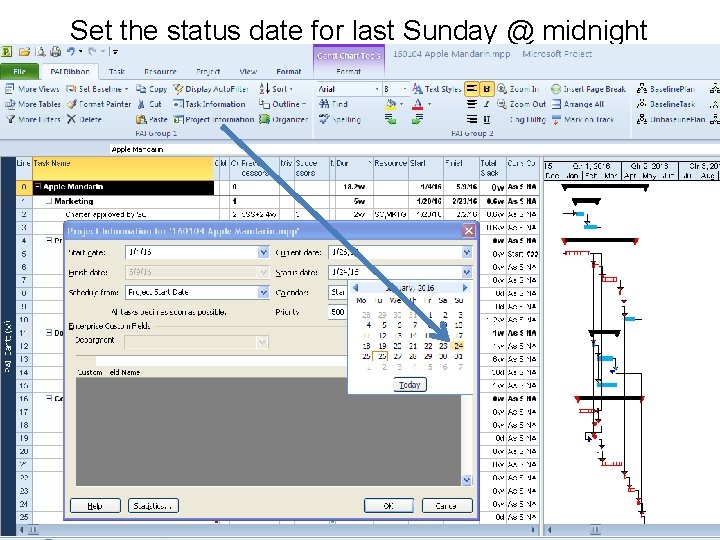Screen dimensions: 720x540
Task: Toggle Display AutoFilter
Action: (211, 89)
